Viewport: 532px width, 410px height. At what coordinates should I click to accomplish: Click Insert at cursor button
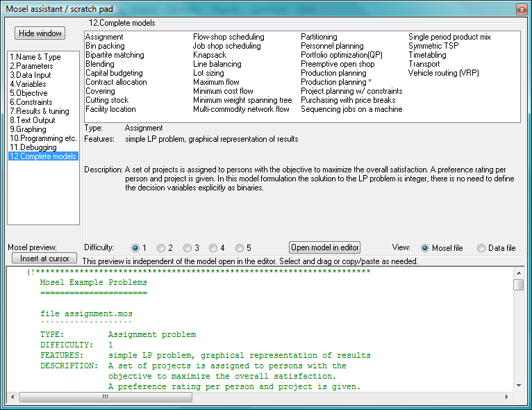tap(40, 259)
